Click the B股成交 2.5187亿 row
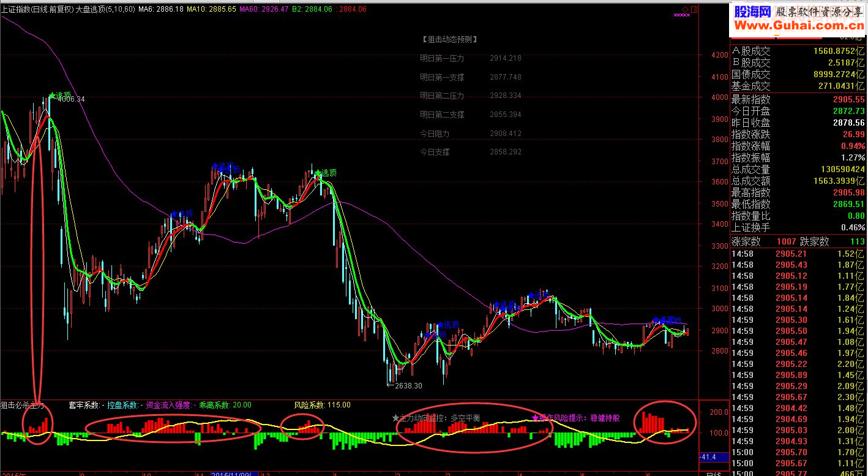Screen dimensions: 868x476 [x=798, y=62]
